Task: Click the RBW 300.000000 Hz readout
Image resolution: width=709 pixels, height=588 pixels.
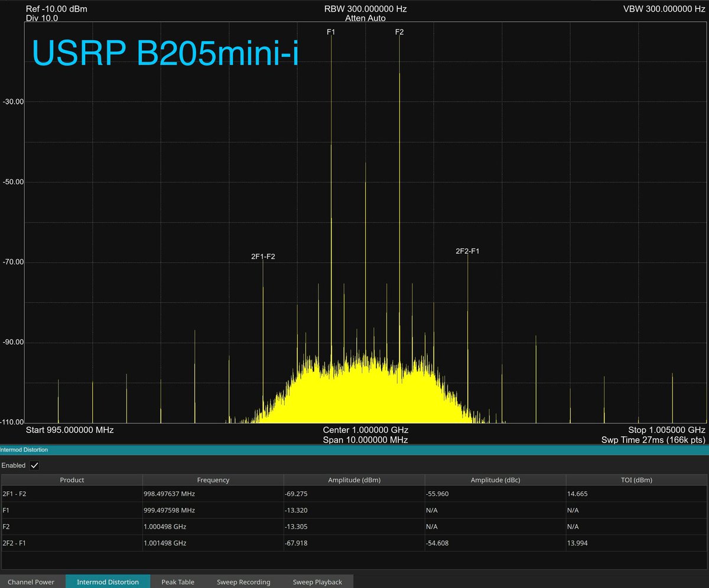Action: [366, 9]
